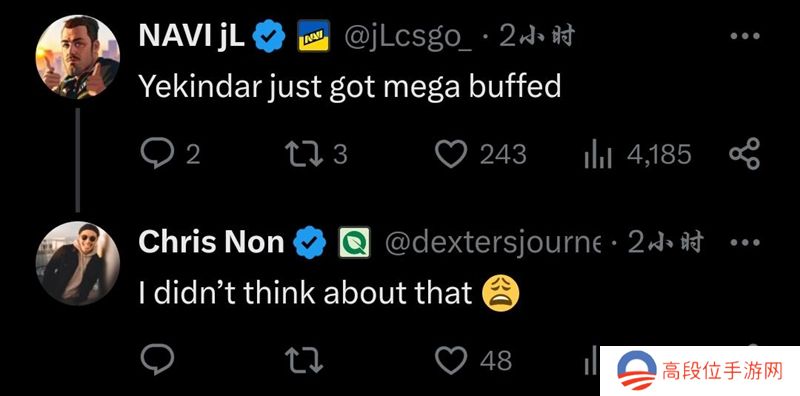The image size is (800, 396).
Task: Open the 'Yekindar just got mega buffed' tweet
Action: (350, 87)
